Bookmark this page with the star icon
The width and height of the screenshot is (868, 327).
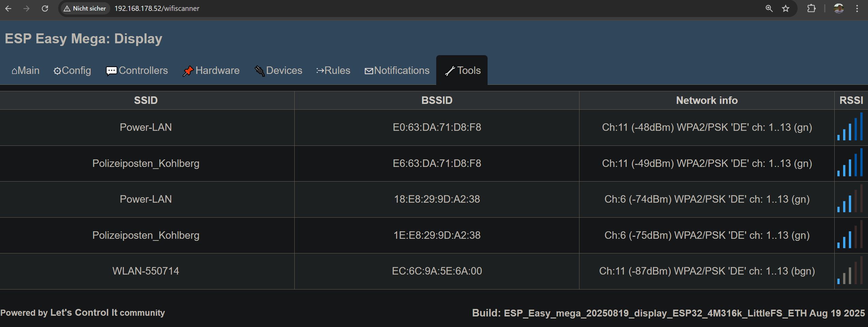(786, 9)
